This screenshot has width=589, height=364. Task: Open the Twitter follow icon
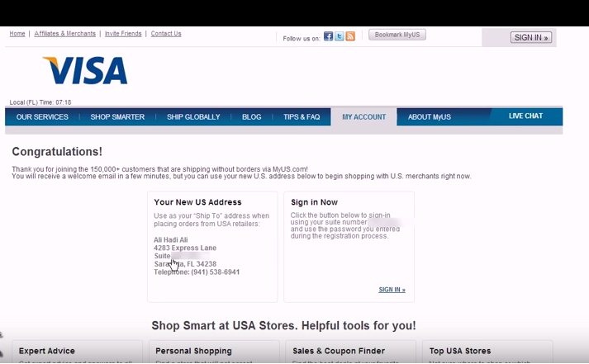(340, 36)
